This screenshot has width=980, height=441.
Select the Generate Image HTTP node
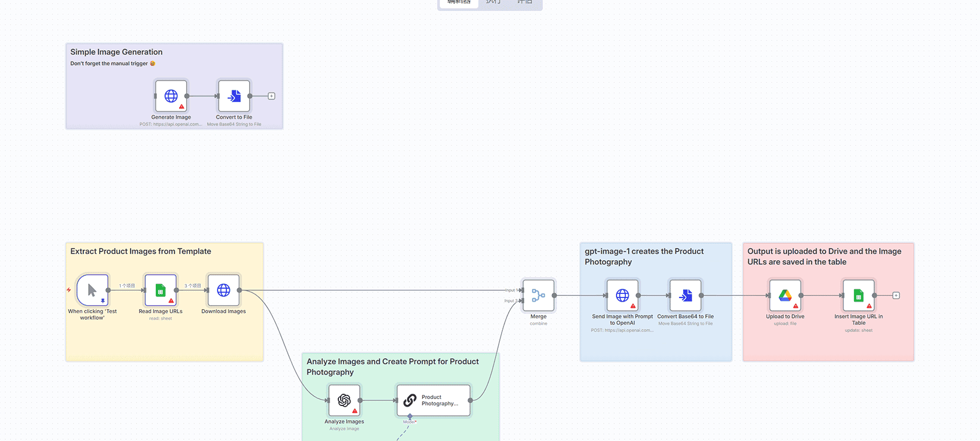pyautogui.click(x=171, y=96)
